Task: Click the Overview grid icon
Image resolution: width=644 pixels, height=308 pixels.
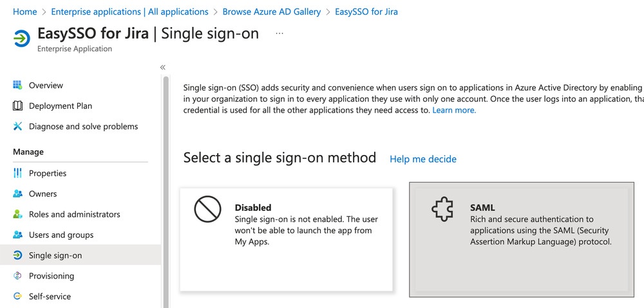Action: 17,86
